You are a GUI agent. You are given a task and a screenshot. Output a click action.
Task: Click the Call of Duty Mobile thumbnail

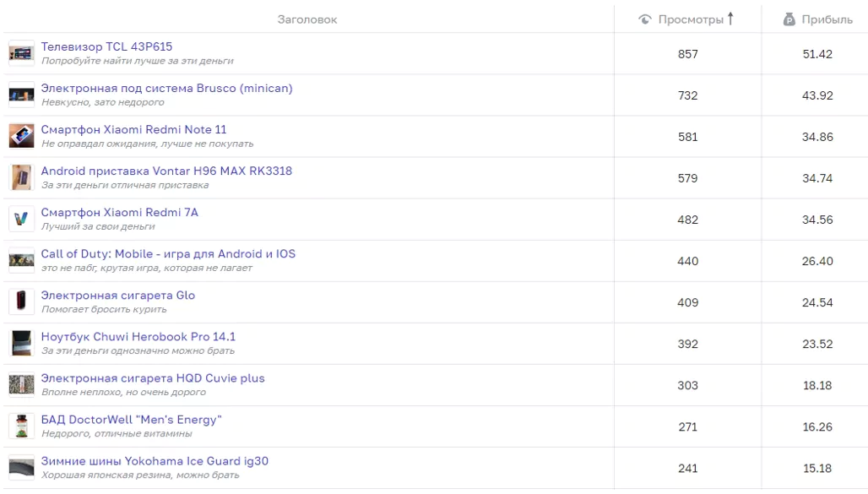22,261
